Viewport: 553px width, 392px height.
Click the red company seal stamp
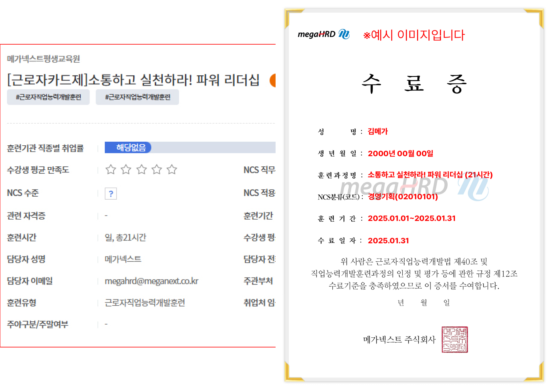coord(455,339)
